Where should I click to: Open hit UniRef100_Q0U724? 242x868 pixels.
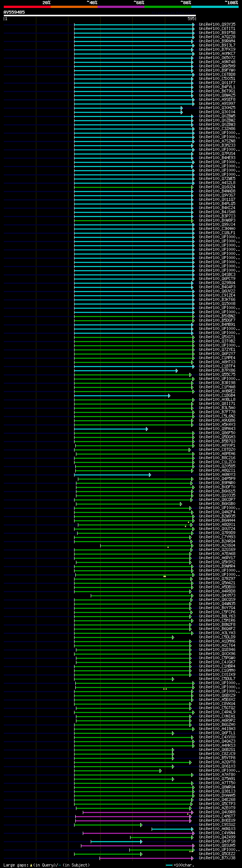(x=217, y=529)
